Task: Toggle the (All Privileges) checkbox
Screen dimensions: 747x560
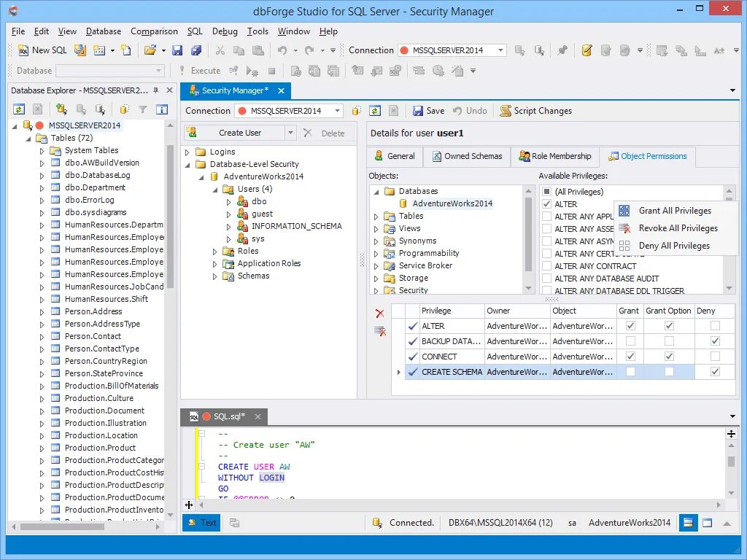Action: tap(547, 192)
